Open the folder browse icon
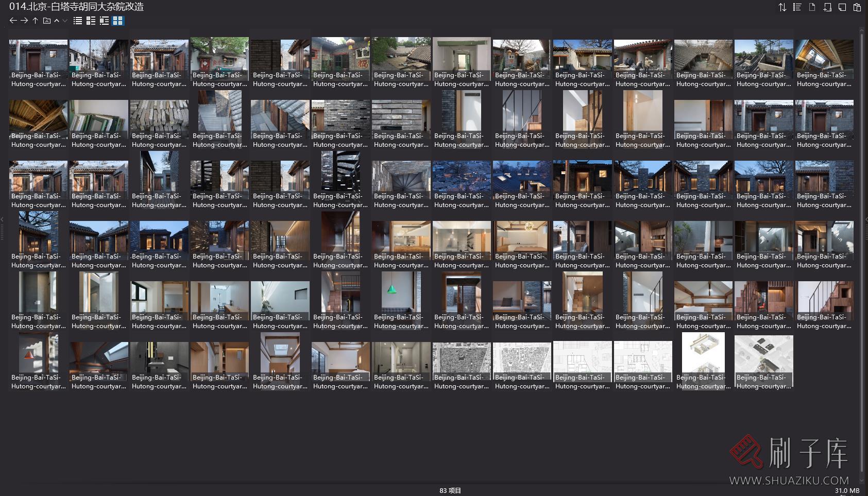Screen dimensions: 868x496 (46, 21)
